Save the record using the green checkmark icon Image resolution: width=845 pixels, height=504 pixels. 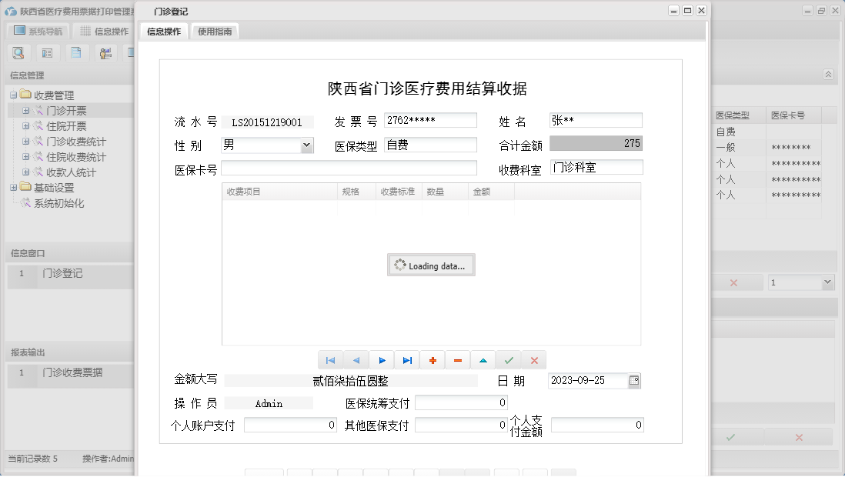[508, 359]
